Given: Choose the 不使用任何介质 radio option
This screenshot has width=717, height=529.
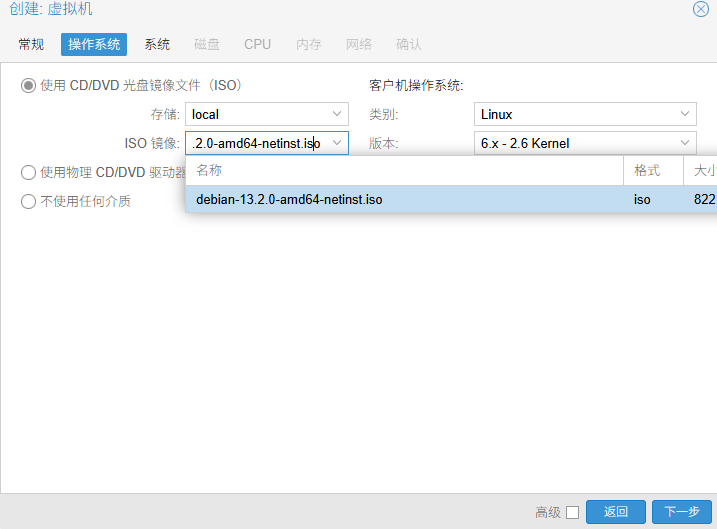Looking at the screenshot, I should (x=29, y=201).
